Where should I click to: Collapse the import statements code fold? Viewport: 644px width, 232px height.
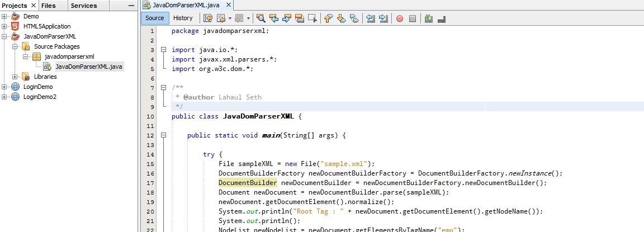tap(163, 50)
